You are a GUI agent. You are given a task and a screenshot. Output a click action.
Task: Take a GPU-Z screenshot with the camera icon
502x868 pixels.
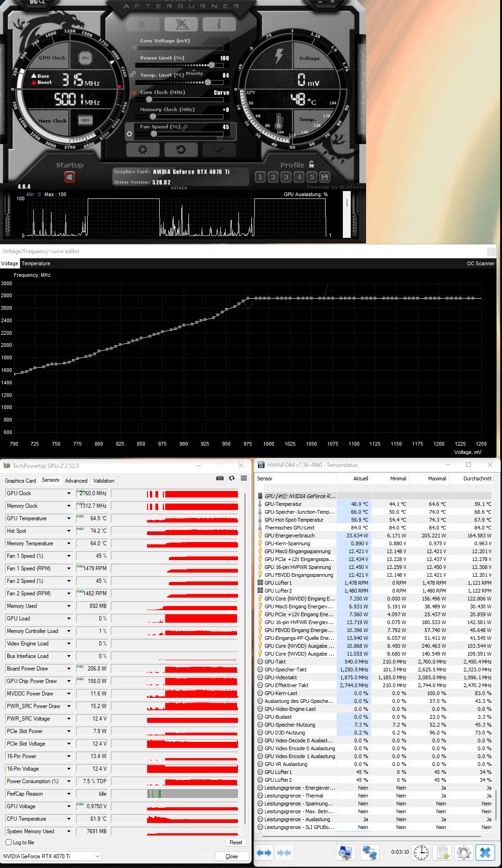[x=220, y=478]
